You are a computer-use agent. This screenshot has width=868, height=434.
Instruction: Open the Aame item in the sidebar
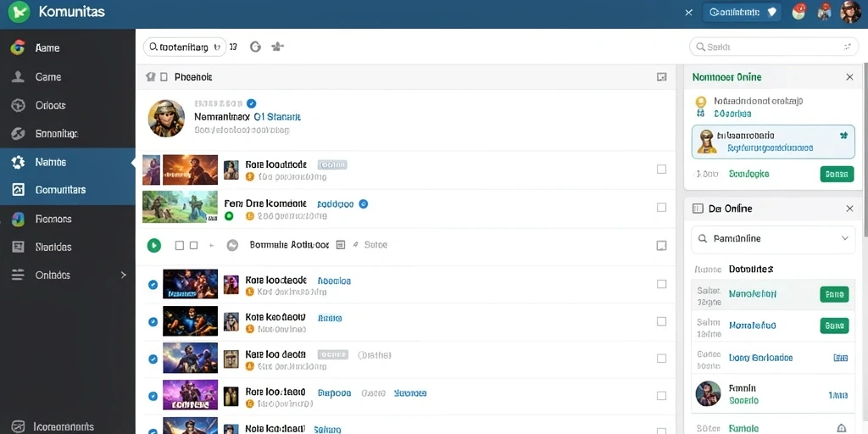pos(68,47)
